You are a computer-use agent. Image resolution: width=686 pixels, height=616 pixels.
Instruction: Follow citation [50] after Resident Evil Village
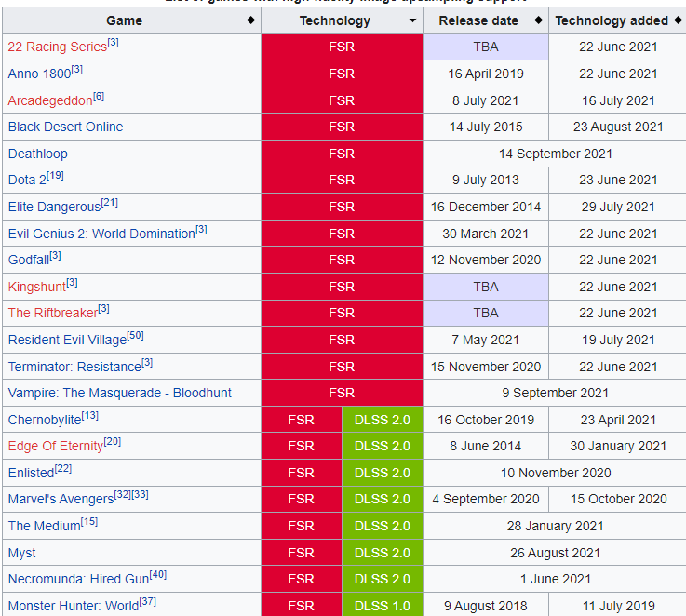135,336
